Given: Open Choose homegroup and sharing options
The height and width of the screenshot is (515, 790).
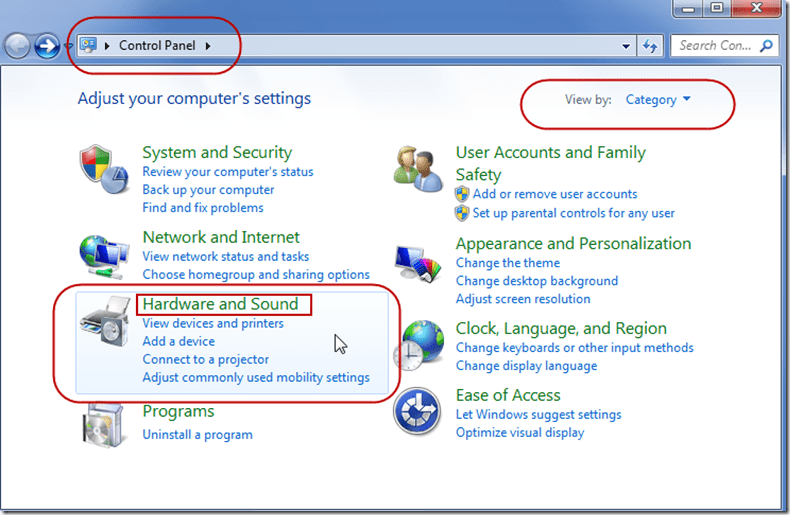Looking at the screenshot, I should tap(256, 275).
